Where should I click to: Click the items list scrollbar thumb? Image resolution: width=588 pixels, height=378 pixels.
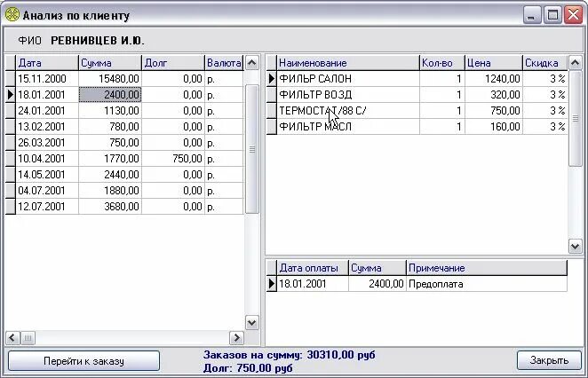pyautogui.click(x=576, y=118)
